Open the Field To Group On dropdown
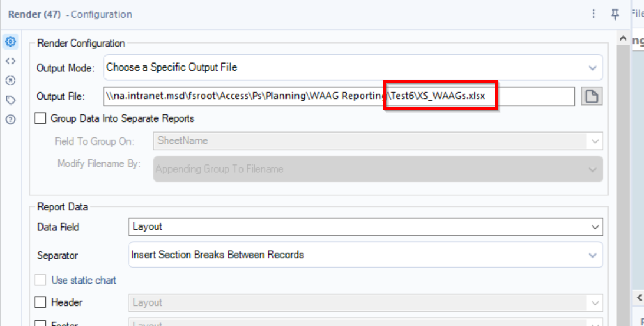This screenshot has width=644, height=326. 377,141
